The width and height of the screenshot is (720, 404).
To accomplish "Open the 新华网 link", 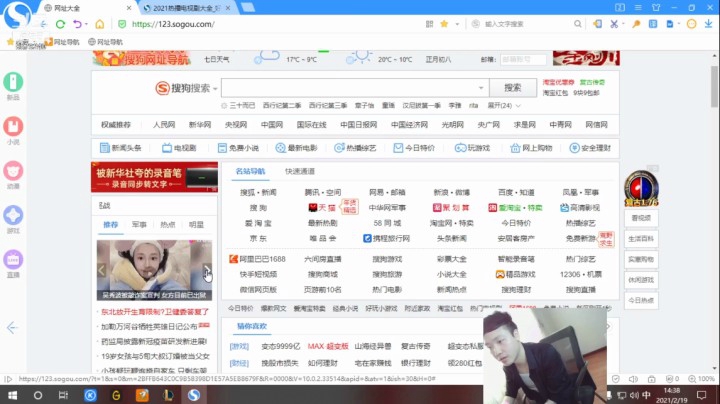I will pyautogui.click(x=200, y=124).
